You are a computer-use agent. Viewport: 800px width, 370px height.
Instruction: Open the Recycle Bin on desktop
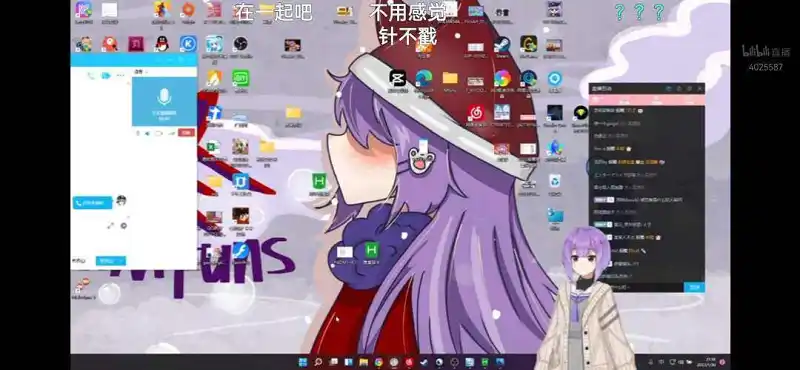(x=555, y=182)
